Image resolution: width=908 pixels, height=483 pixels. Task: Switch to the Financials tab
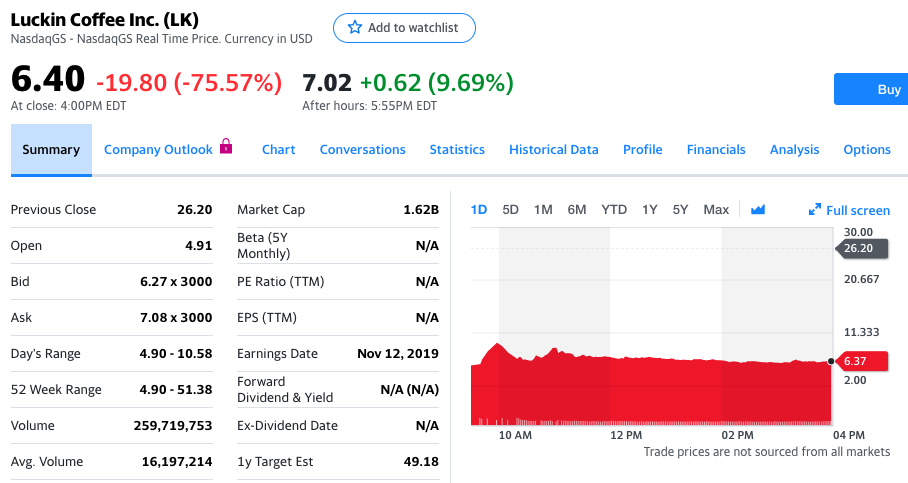click(716, 149)
